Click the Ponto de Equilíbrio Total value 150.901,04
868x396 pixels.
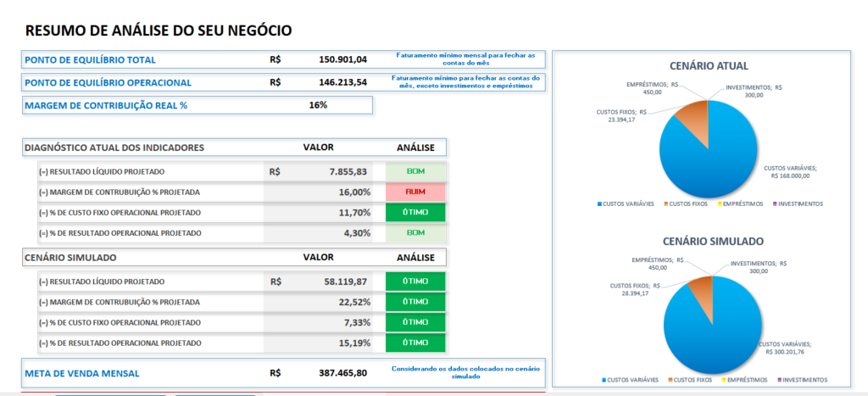[342, 59]
